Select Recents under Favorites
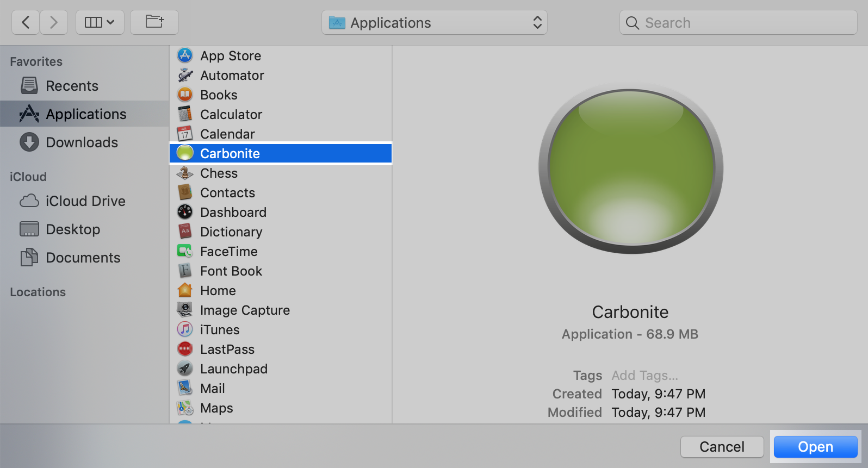 click(72, 86)
